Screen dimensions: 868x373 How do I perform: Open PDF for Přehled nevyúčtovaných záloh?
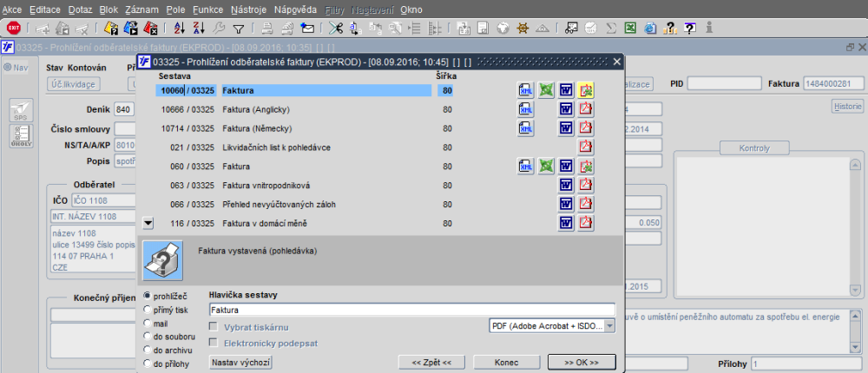tap(586, 204)
